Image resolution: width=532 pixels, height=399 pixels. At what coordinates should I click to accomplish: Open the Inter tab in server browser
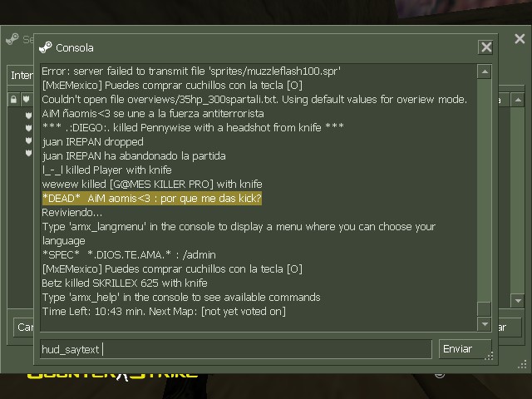click(21, 75)
